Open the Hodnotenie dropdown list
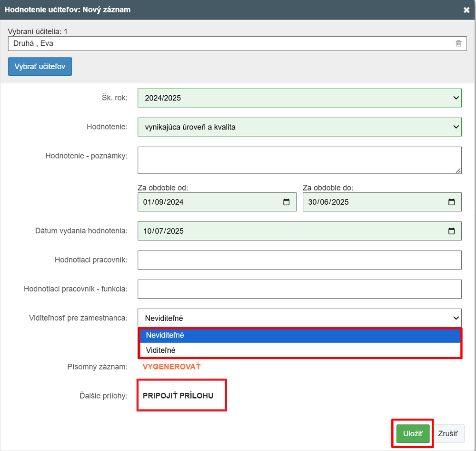Viewport: 476px width, 451px height. pos(299,127)
